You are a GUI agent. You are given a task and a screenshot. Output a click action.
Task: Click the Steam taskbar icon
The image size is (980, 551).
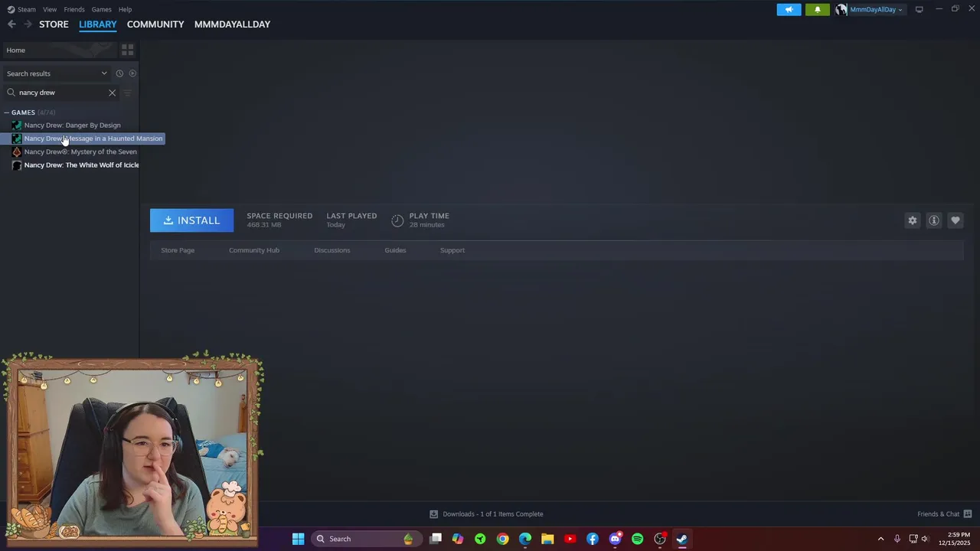pos(682,539)
